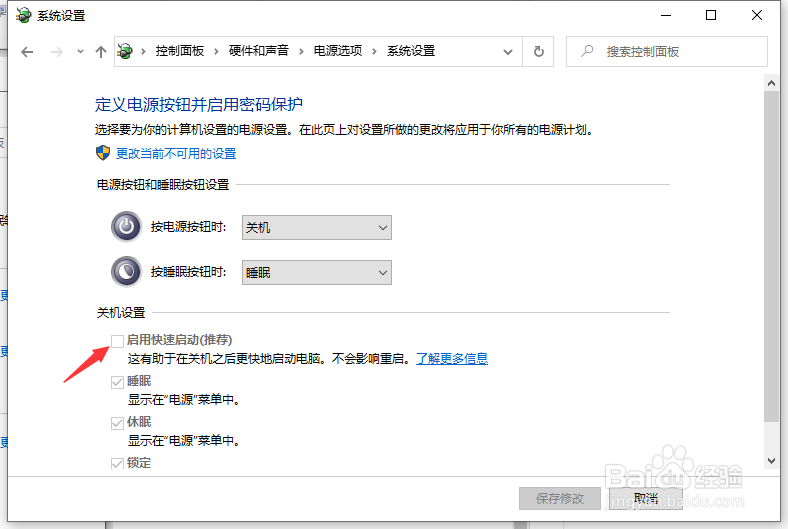
Task: Open 按电源按钮时 dropdown showing 关机
Action: click(x=317, y=228)
